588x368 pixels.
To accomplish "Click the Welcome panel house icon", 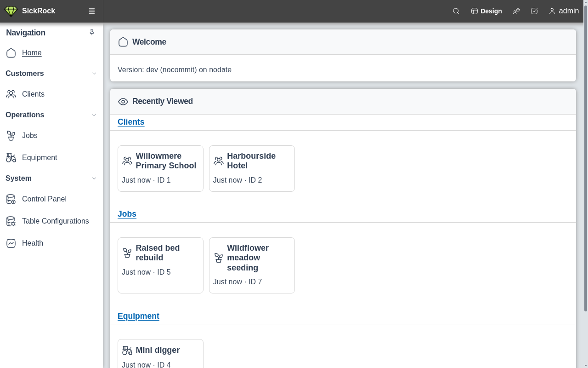I will pos(123,42).
